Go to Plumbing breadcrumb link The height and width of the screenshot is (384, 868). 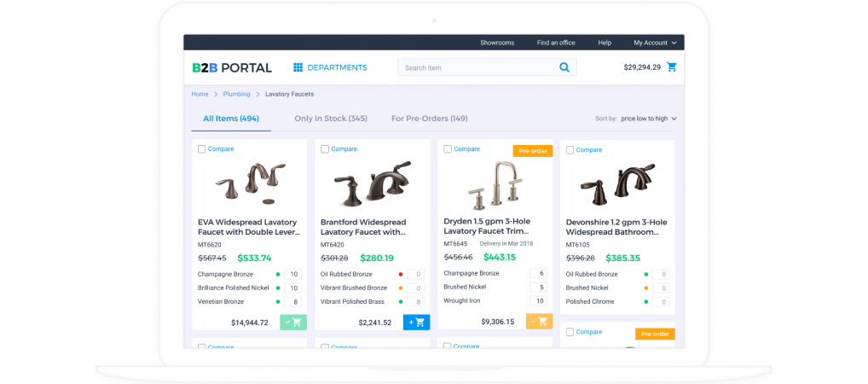pyautogui.click(x=236, y=94)
